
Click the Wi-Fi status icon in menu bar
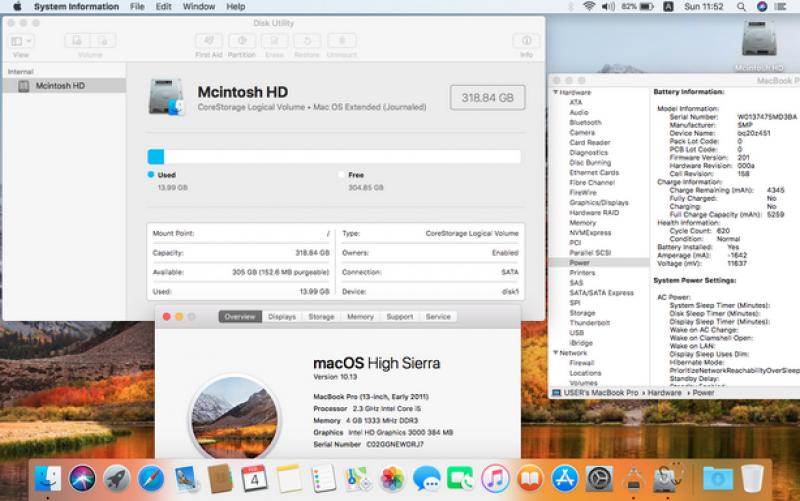(x=589, y=7)
